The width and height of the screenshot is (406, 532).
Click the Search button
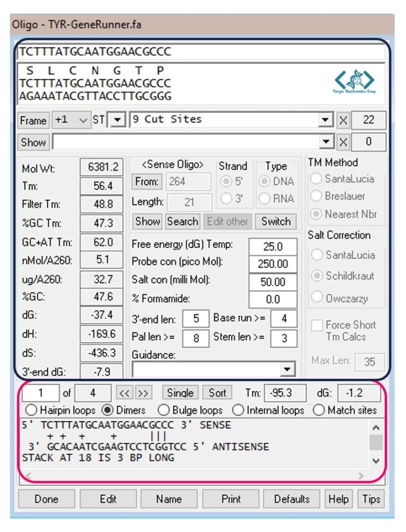pos(182,221)
